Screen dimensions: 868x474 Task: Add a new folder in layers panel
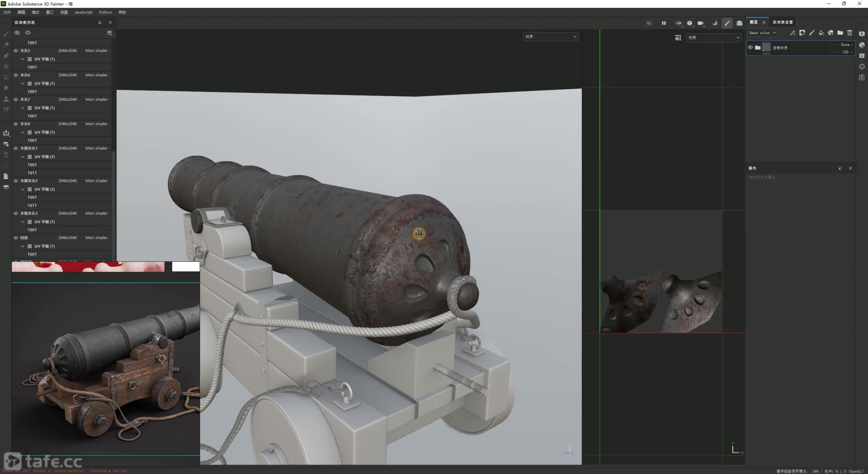point(840,33)
